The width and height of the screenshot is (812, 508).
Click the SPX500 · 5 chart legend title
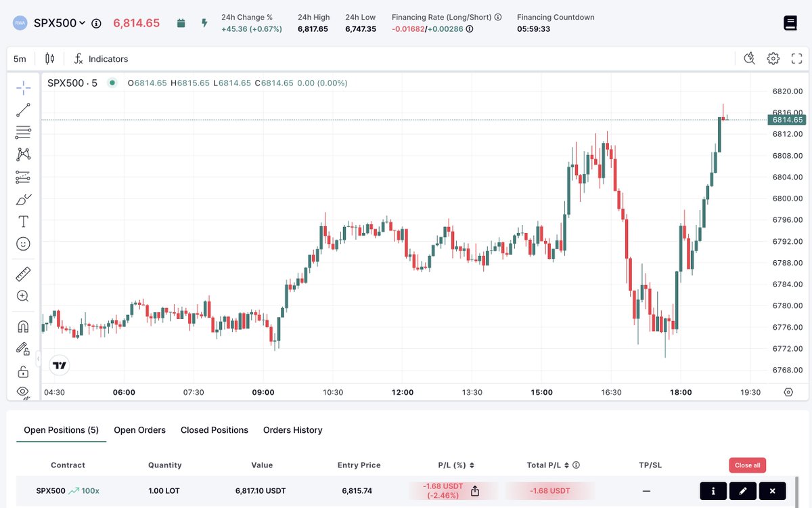pyautogui.click(x=72, y=83)
